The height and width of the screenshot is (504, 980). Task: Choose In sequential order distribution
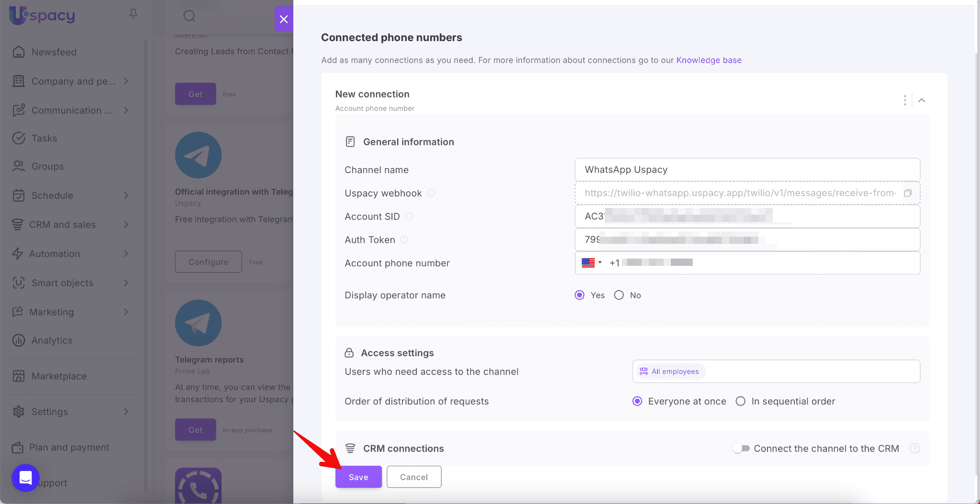click(x=740, y=402)
